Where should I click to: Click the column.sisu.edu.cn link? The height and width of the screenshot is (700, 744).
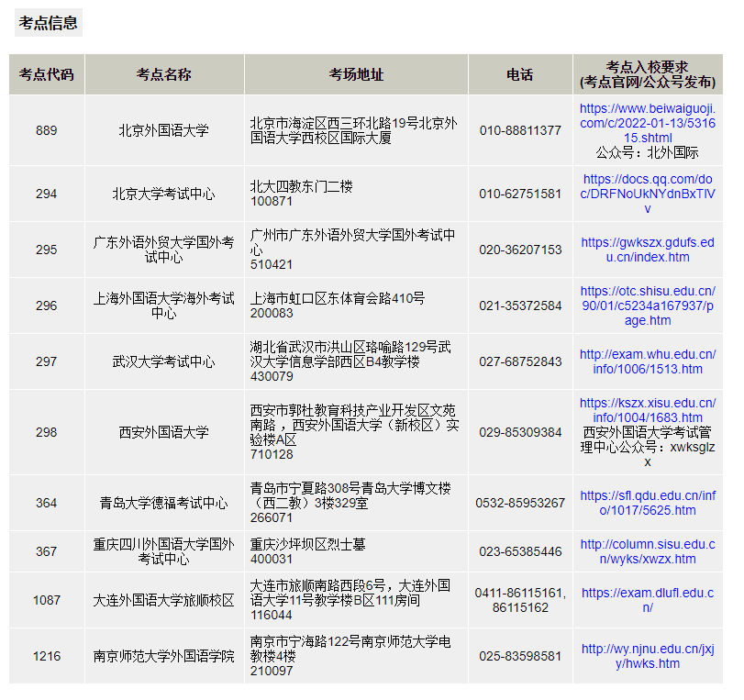[648, 551]
